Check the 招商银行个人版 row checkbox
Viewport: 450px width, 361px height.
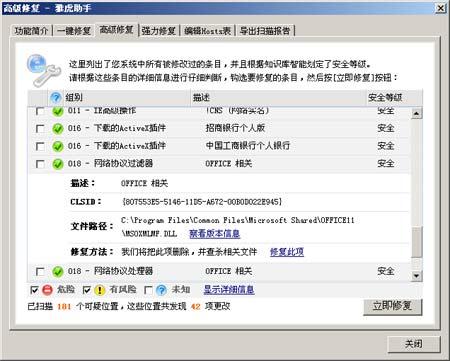40,128
